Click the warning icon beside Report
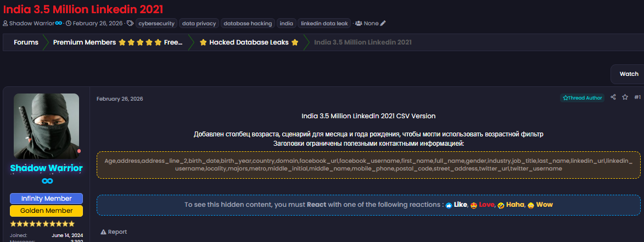The image size is (644, 242). coord(103,232)
